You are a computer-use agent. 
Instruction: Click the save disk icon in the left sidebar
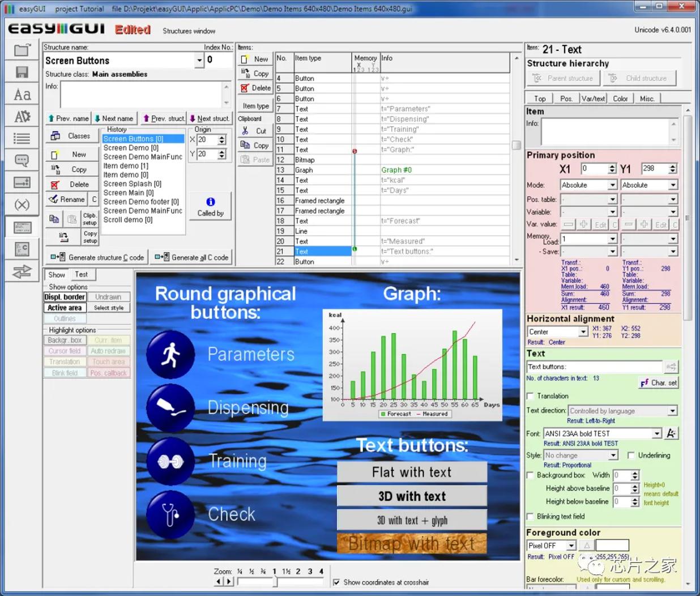pos(22,73)
